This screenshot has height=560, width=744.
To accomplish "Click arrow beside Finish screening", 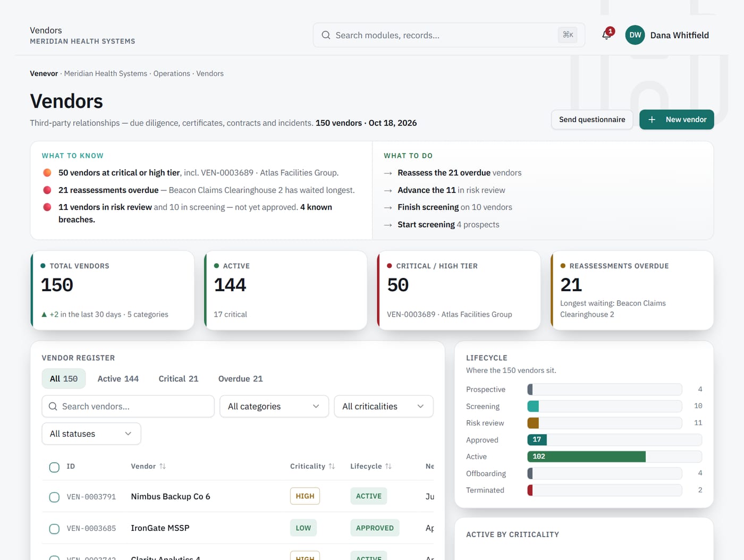I will click(388, 208).
